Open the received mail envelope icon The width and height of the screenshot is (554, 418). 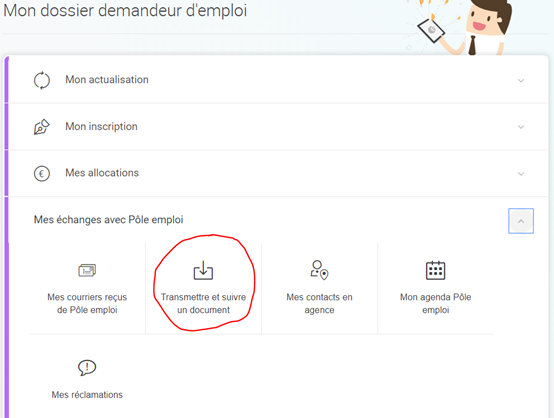point(87,270)
